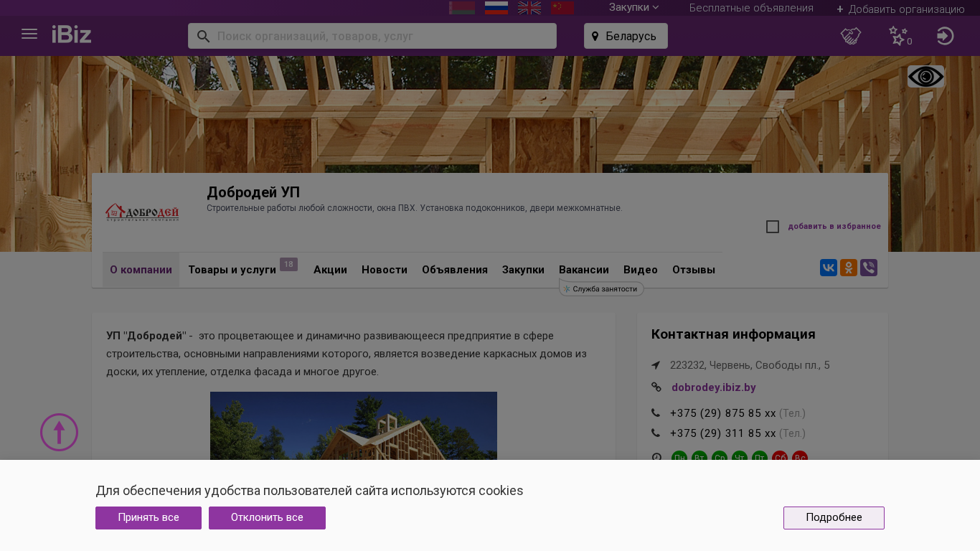Click the phone icon for 311 85 number

coord(656,433)
